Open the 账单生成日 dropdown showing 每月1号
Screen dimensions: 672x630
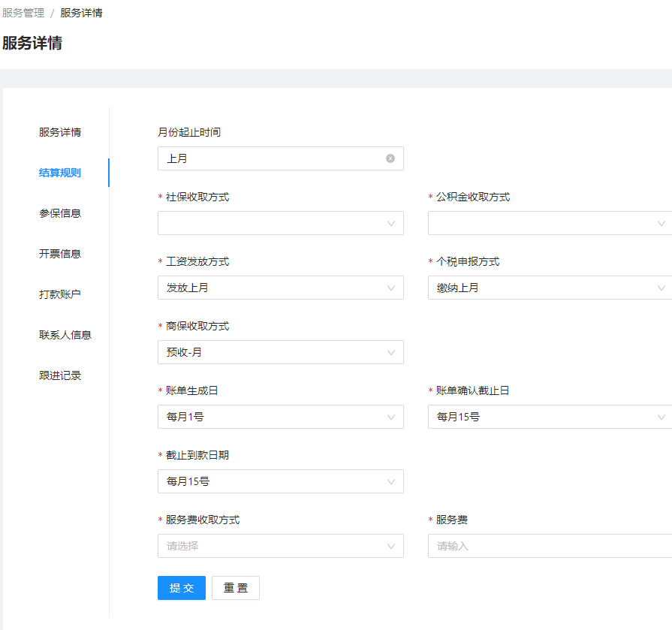coord(280,417)
